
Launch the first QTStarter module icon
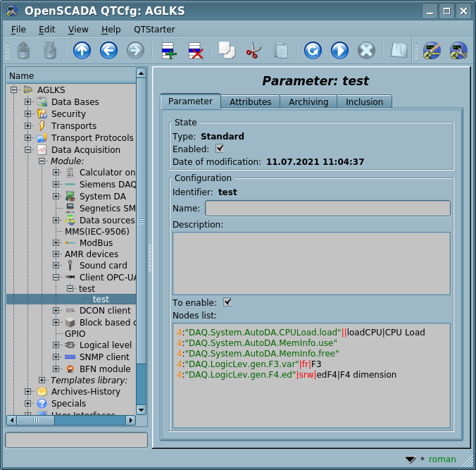[x=432, y=50]
